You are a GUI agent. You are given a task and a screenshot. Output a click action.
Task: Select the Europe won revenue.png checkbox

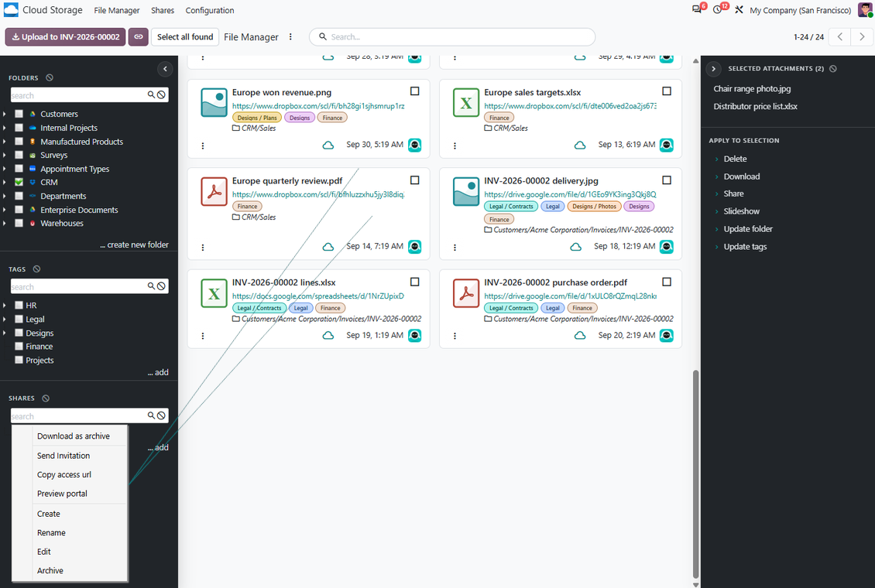(x=414, y=91)
